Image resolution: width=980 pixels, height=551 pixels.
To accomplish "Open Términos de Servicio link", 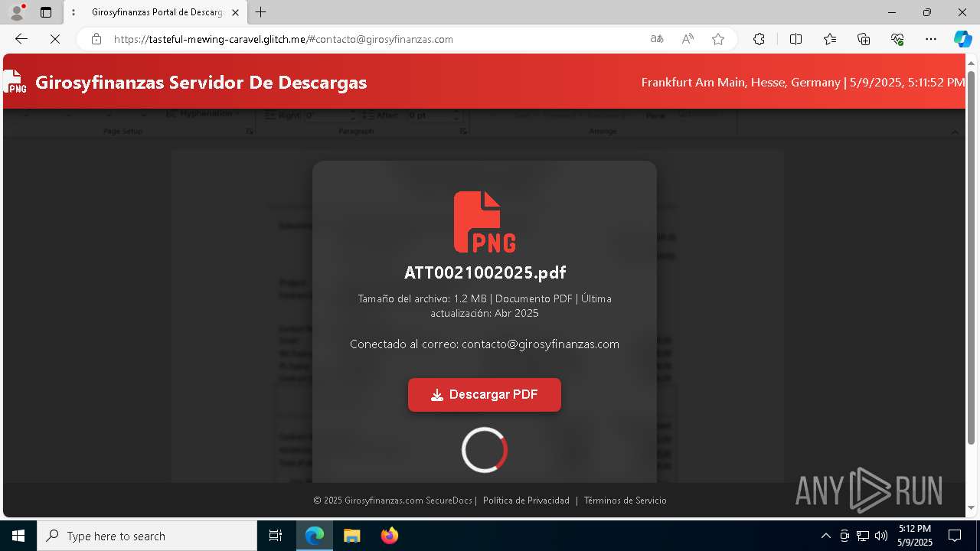I will pyautogui.click(x=625, y=500).
